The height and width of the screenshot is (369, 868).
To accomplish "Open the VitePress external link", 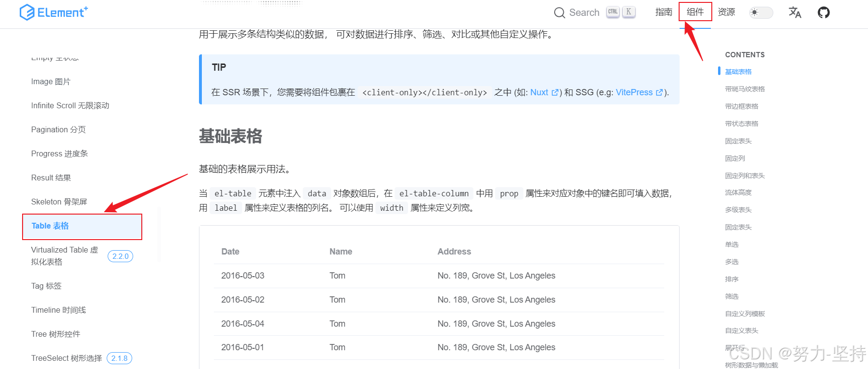I will click(639, 92).
